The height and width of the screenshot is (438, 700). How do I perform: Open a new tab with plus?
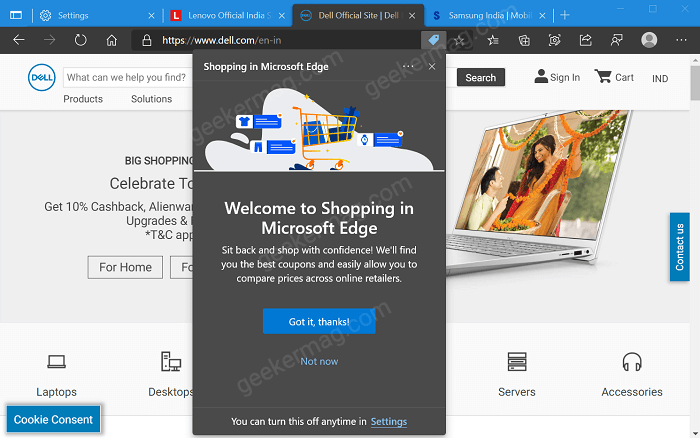coord(565,15)
